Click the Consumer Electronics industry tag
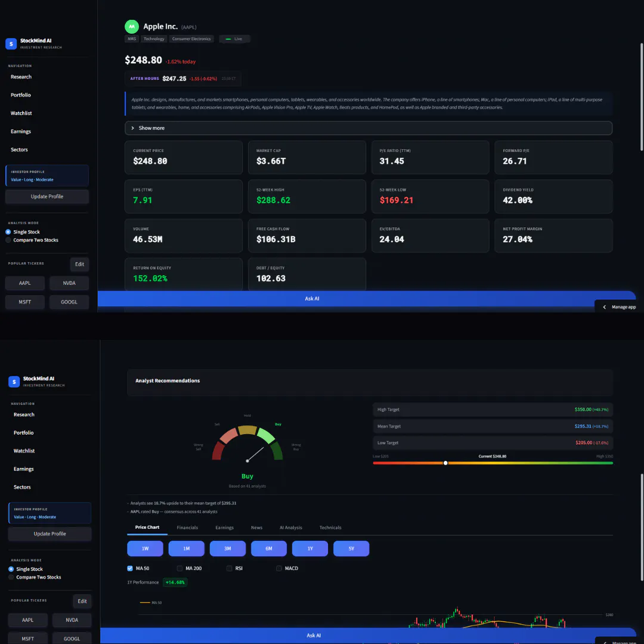Viewport: 644px width, 644px height. [x=191, y=39]
